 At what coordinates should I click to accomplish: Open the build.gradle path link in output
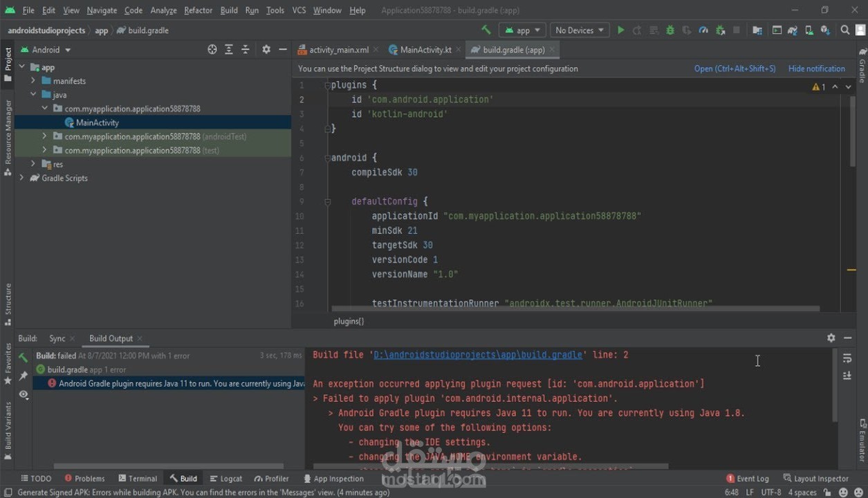click(x=478, y=355)
